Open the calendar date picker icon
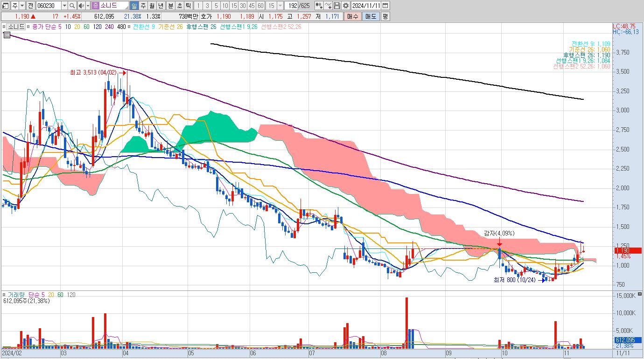The width and height of the screenshot is (644, 359). 385,6
